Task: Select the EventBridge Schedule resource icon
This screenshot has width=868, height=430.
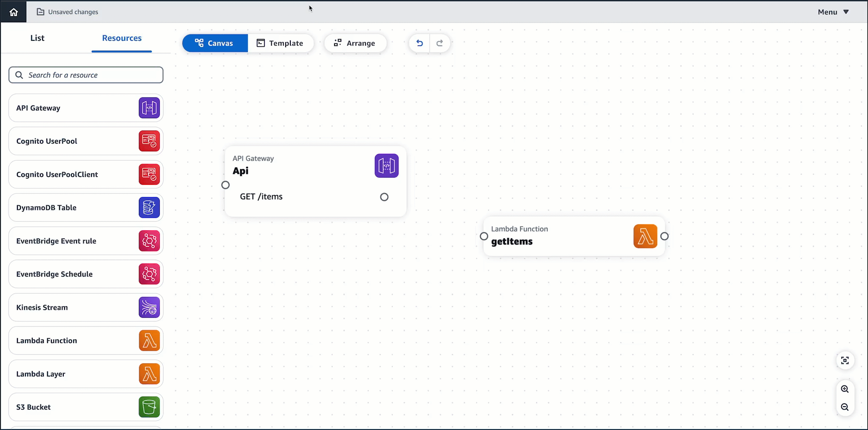Action: (149, 274)
